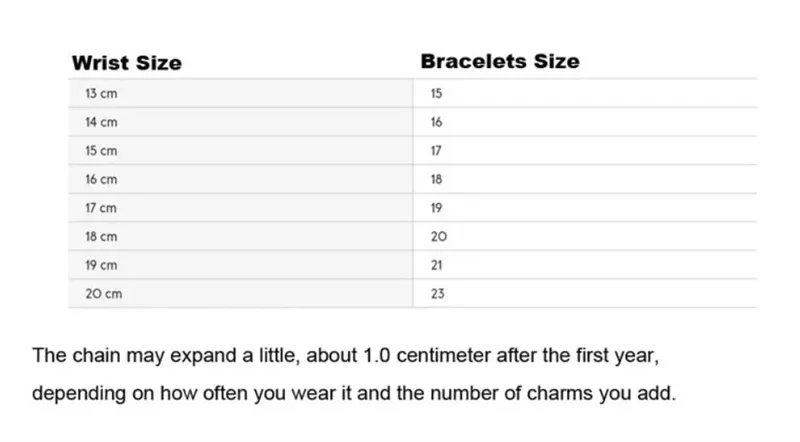The image size is (800, 442).
Task: Click bracelet size 15 value
Action: point(436,93)
